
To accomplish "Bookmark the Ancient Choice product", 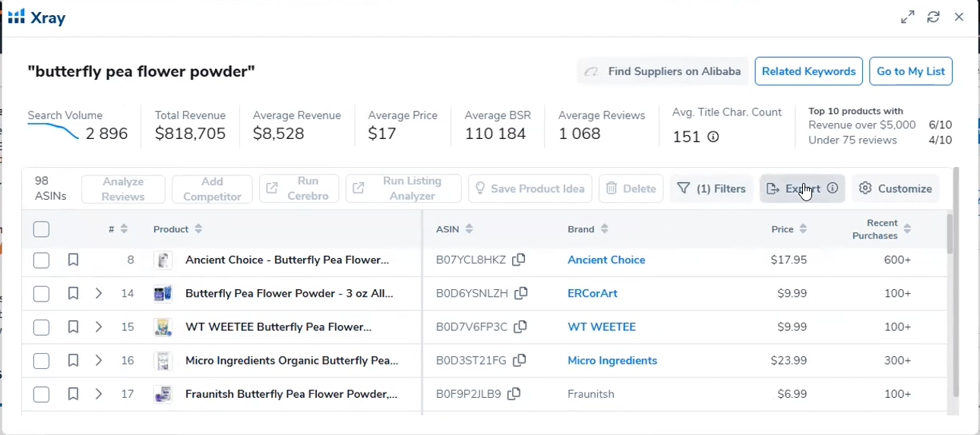I will (x=73, y=260).
